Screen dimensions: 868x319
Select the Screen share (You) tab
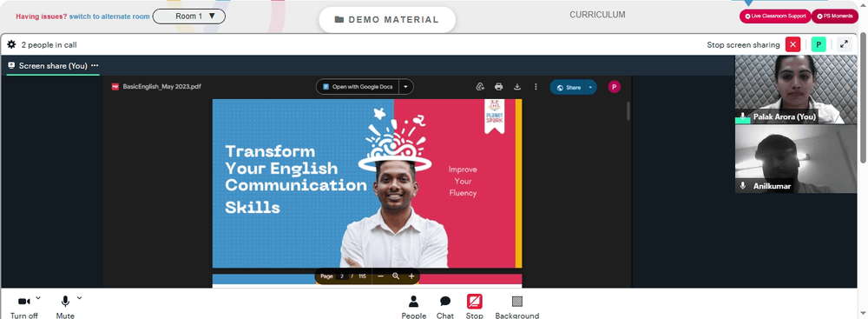pos(53,65)
